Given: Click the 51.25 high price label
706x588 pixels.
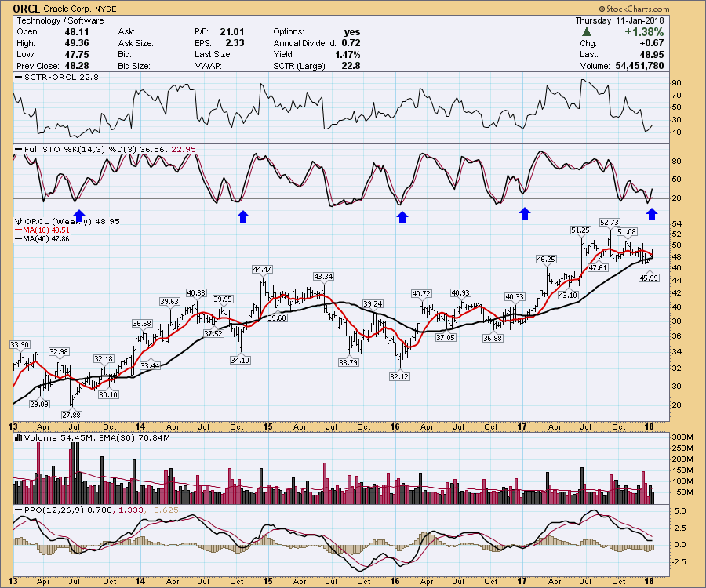Looking at the screenshot, I should [580, 230].
